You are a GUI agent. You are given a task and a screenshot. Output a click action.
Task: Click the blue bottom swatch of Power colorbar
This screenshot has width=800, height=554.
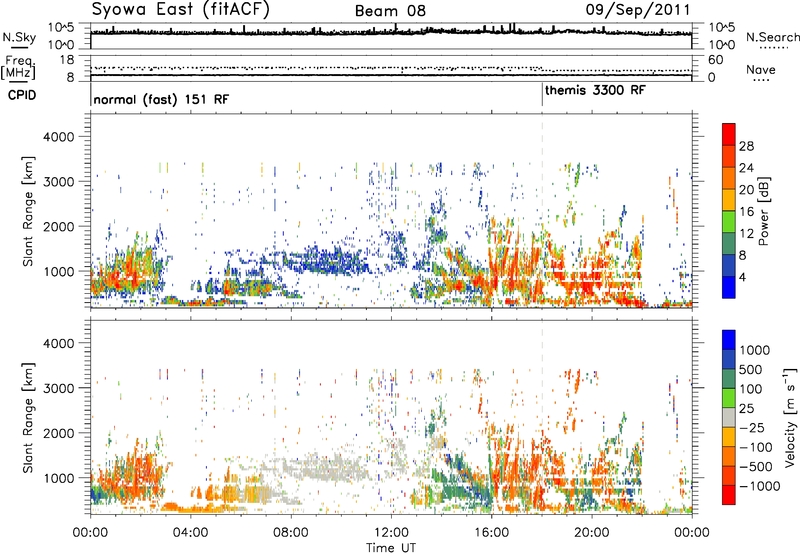click(x=729, y=287)
